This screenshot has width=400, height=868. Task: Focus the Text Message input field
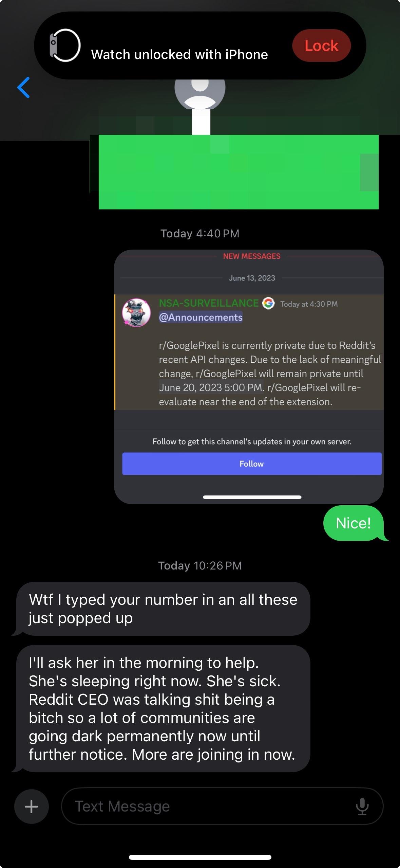coord(222,806)
